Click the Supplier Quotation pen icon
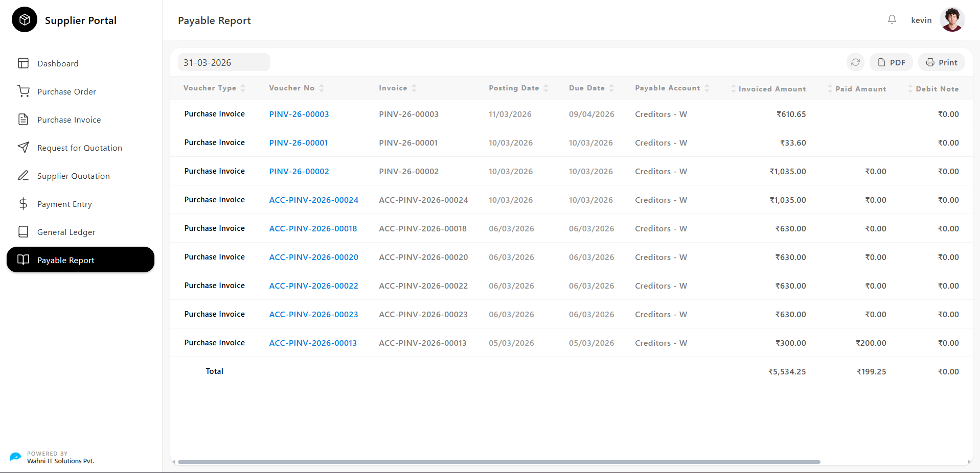This screenshot has width=980, height=473. pyautogui.click(x=24, y=176)
